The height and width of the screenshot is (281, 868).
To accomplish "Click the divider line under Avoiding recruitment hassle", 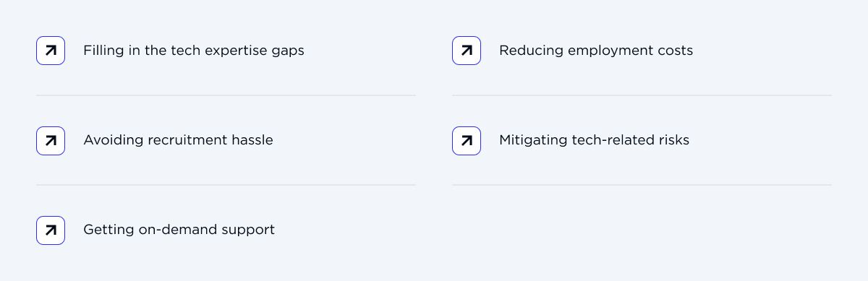I will pos(226,185).
